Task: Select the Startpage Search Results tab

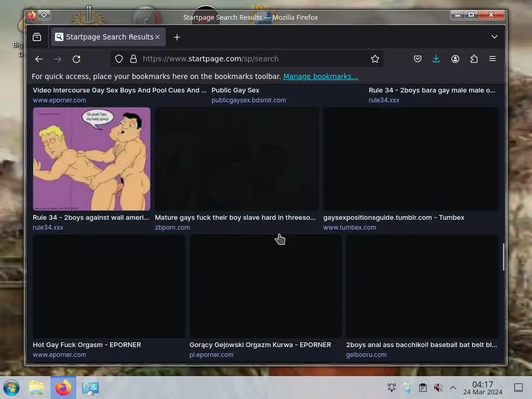Action: coord(108,37)
